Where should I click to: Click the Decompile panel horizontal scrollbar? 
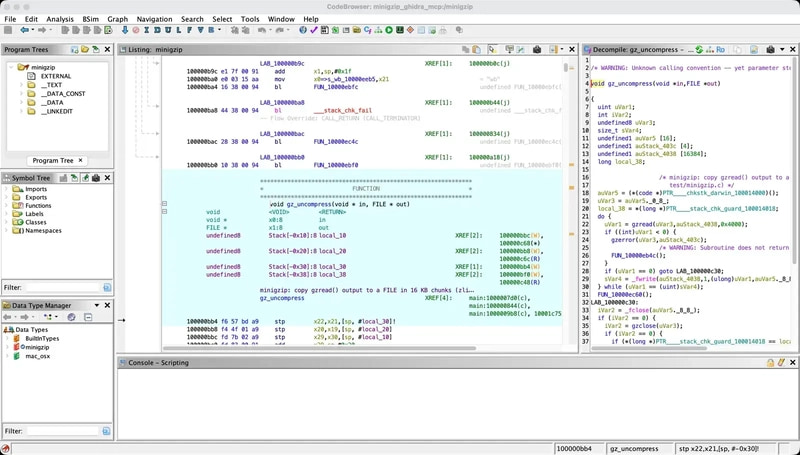pyautogui.click(x=648, y=348)
